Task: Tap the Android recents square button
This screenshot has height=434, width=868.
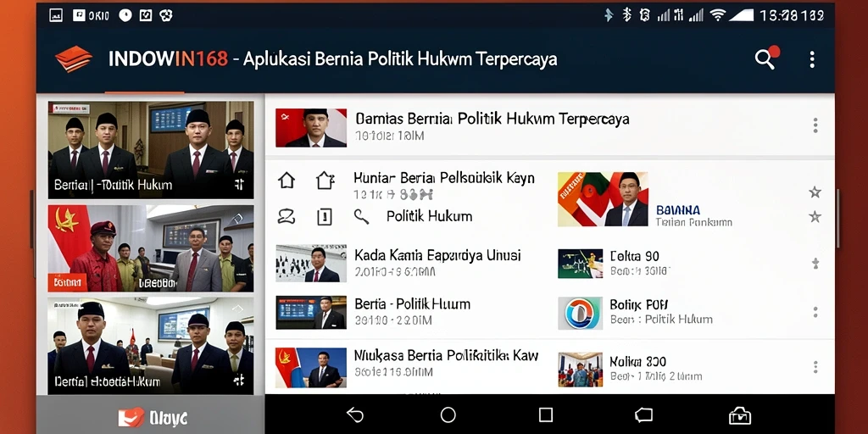Action: coord(546,415)
